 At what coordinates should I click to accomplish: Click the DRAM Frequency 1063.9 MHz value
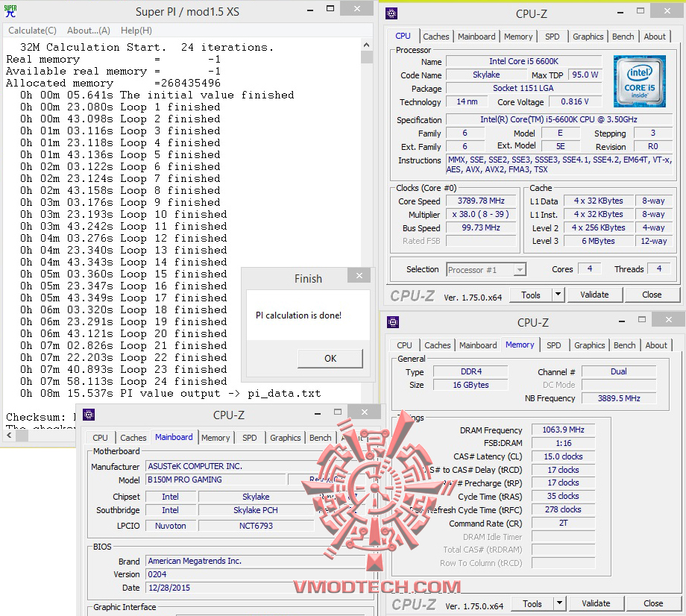pyautogui.click(x=563, y=430)
